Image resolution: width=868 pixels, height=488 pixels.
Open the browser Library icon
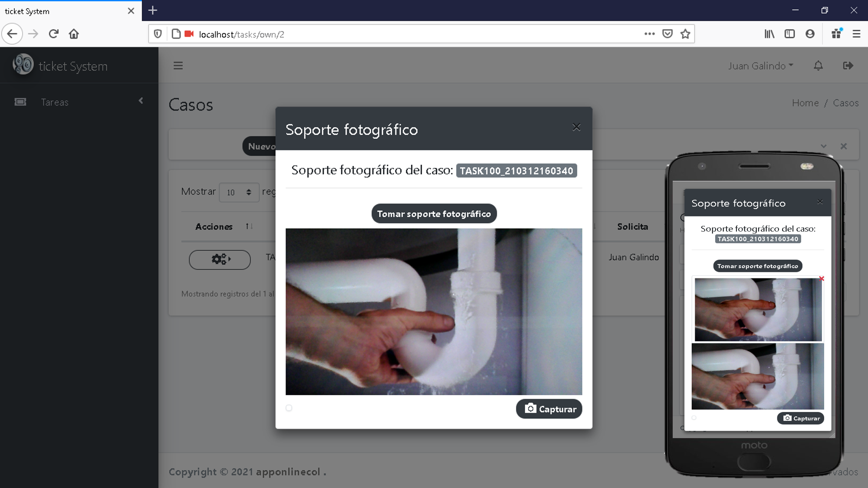pyautogui.click(x=769, y=34)
